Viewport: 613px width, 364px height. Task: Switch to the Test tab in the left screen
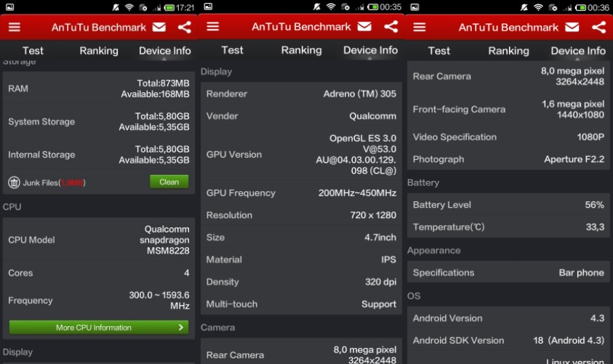tap(33, 51)
